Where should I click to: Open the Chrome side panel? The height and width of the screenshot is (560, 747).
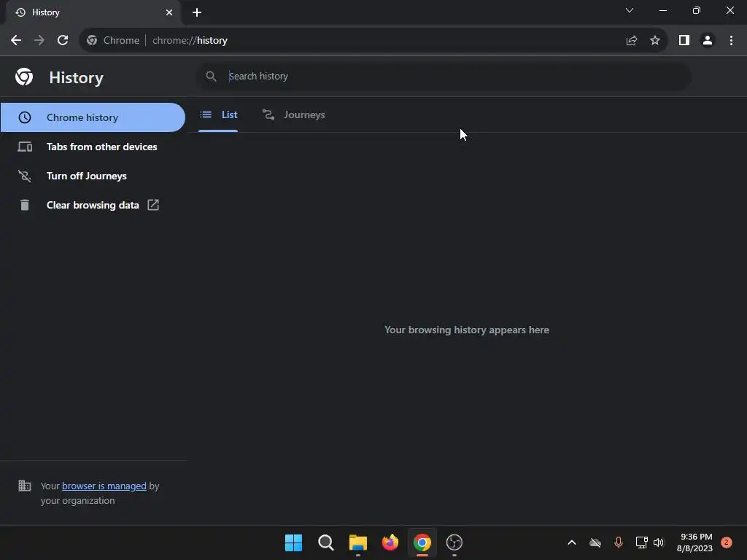(684, 41)
